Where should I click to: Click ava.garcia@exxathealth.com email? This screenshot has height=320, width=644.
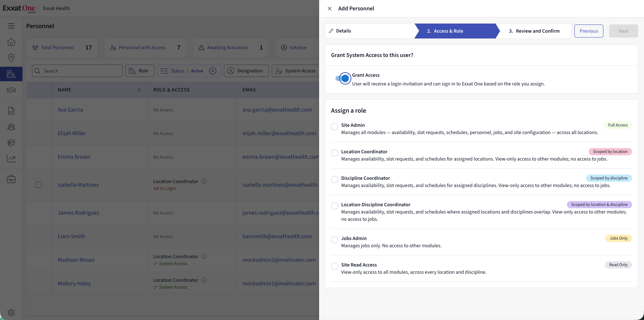(x=277, y=110)
